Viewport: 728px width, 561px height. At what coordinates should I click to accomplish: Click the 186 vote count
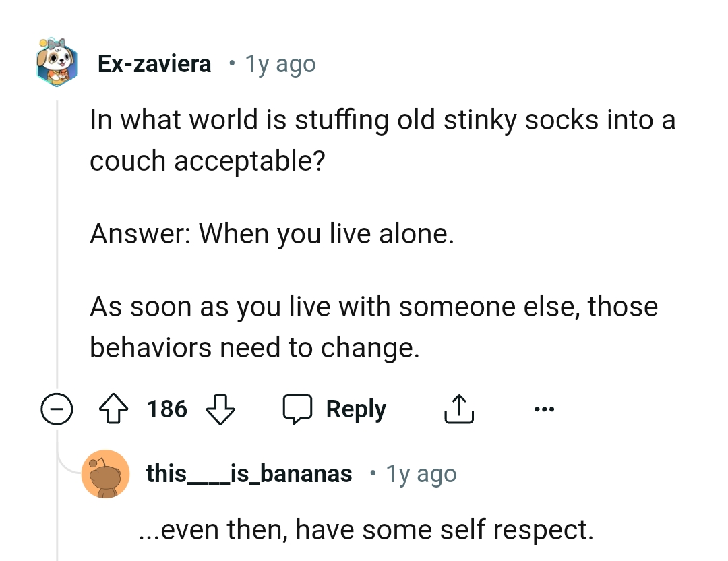(167, 409)
